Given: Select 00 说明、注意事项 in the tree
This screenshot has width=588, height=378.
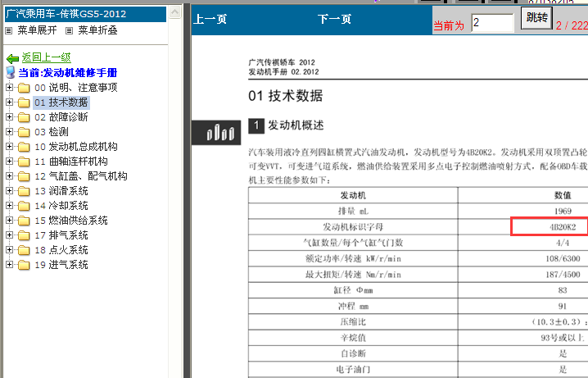Looking at the screenshot, I should (x=75, y=88).
